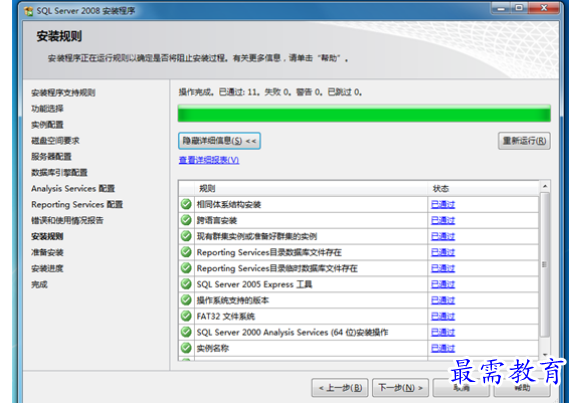Select 完成 step in sidebar
Image resolution: width=572 pixels, height=403 pixels.
tap(39, 284)
